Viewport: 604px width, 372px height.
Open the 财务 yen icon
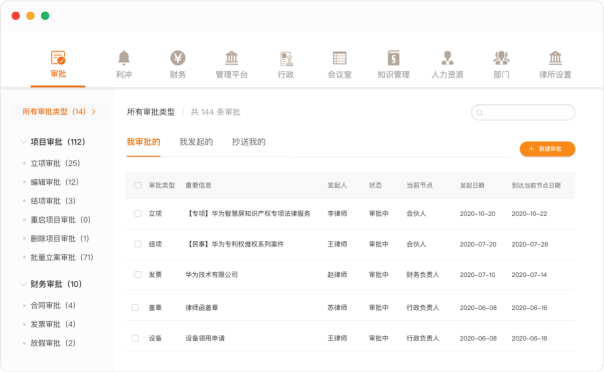point(178,58)
